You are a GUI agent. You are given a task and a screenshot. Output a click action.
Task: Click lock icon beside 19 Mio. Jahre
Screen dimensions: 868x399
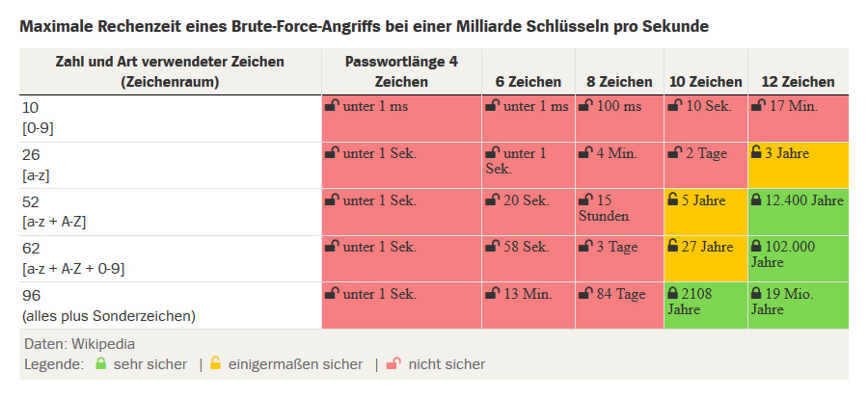756,293
